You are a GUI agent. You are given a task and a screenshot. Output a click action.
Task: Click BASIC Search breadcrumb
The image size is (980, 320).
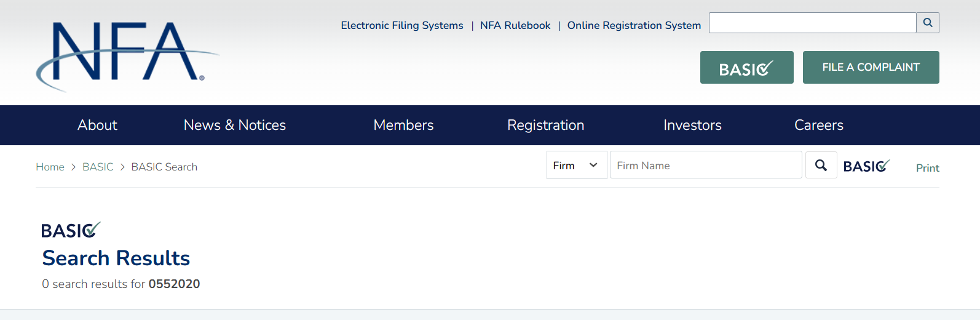(x=164, y=167)
